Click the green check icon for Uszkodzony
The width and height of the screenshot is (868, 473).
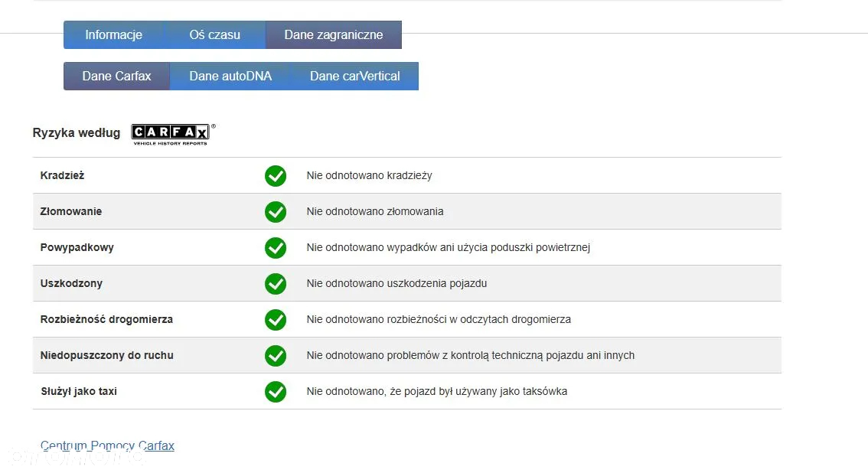[275, 284]
